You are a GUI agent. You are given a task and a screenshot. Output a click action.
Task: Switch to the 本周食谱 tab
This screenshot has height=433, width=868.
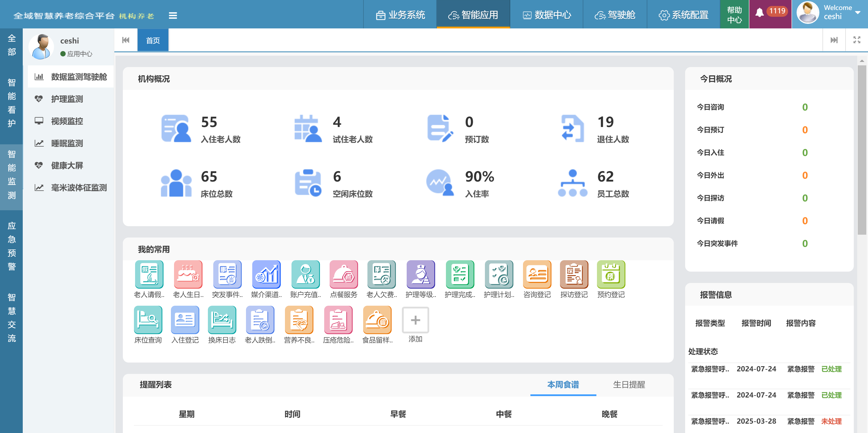click(x=563, y=384)
